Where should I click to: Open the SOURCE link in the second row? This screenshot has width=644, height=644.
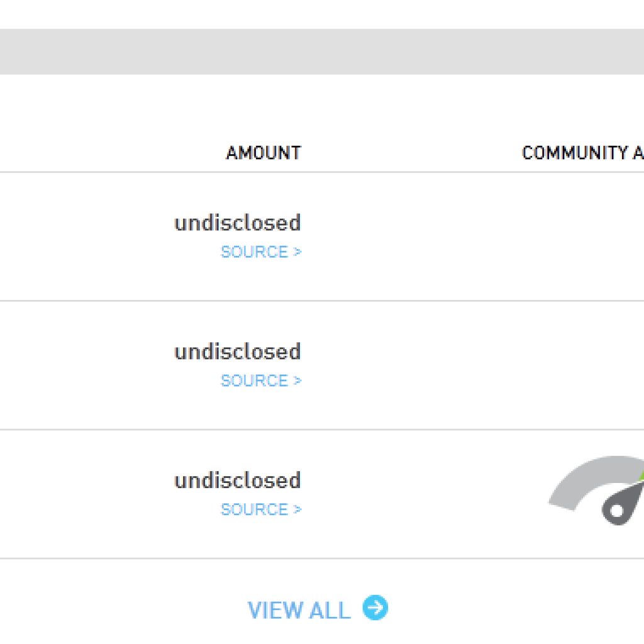coord(261,380)
